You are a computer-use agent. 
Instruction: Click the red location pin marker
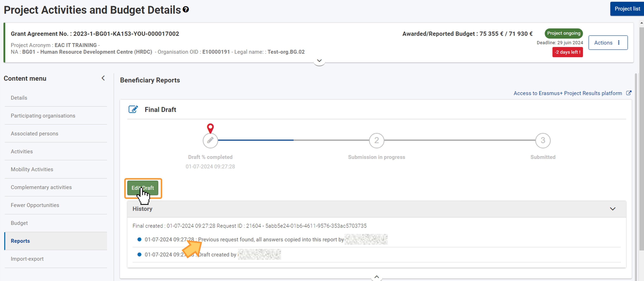click(x=210, y=128)
